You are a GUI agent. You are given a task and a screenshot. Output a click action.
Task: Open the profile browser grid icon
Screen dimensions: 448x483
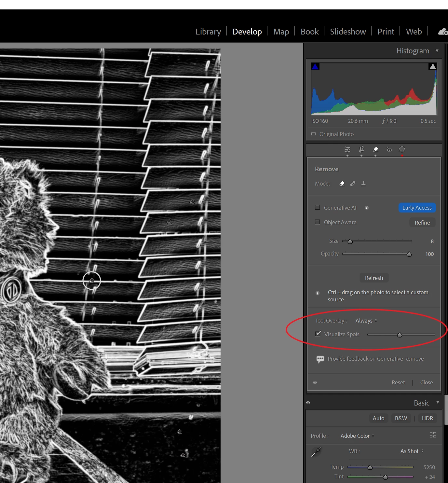coord(433,435)
